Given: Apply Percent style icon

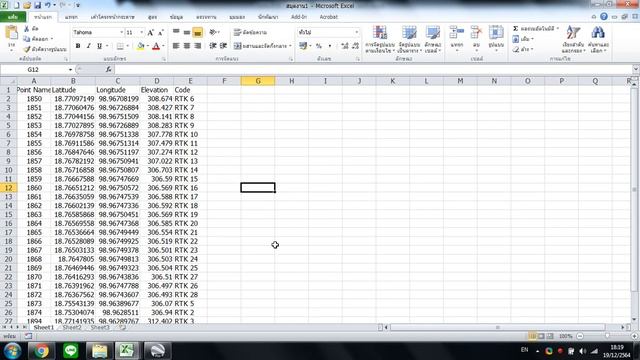Looking at the screenshot, I should [319, 46].
